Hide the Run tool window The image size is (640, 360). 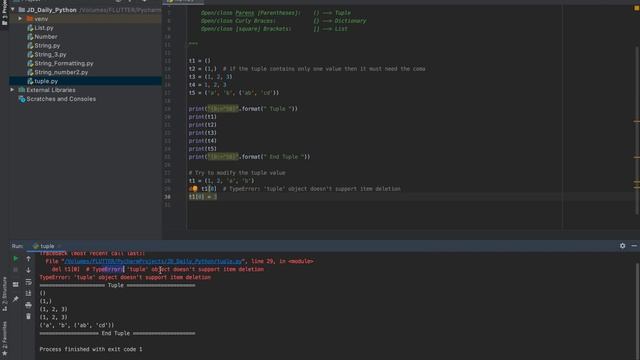pyautogui.click(x=634, y=246)
